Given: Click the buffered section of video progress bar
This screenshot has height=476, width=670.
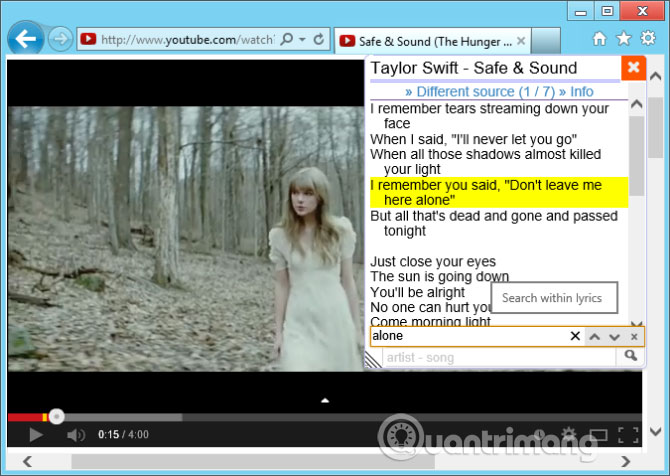Looking at the screenshot, I should coord(123,417).
